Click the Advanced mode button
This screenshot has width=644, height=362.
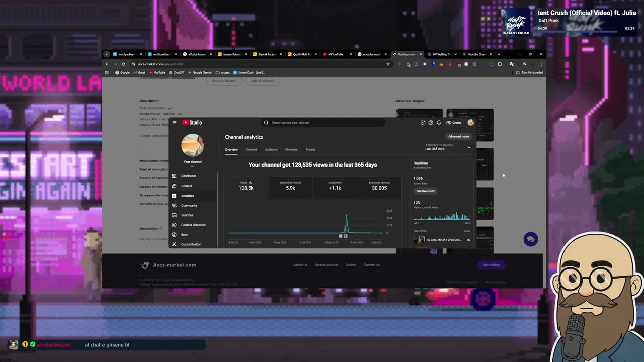[x=458, y=136]
